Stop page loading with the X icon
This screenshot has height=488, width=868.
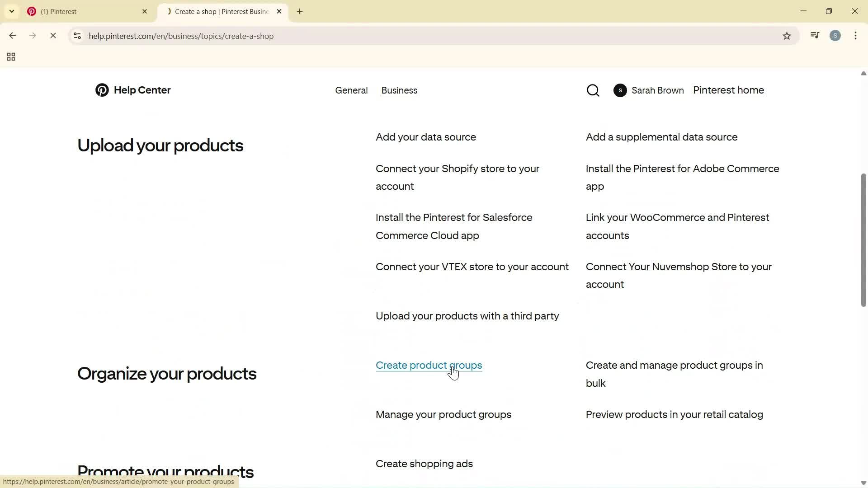click(x=53, y=36)
